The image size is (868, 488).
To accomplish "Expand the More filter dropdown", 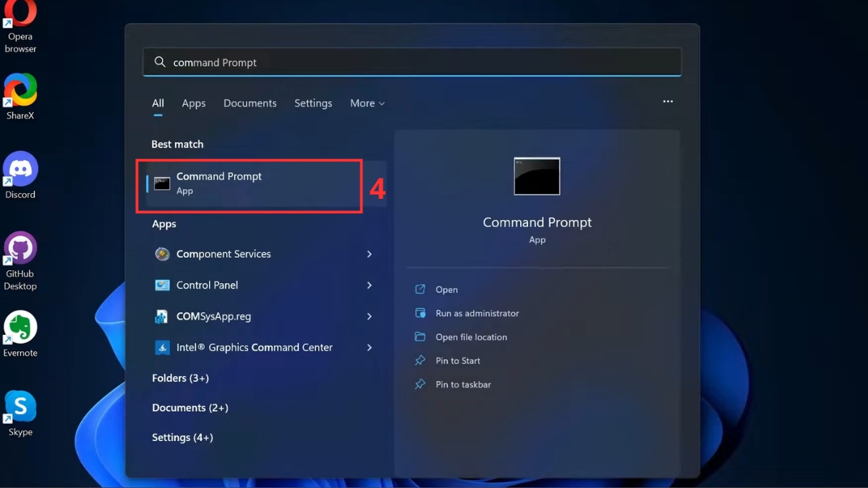I will (x=367, y=103).
